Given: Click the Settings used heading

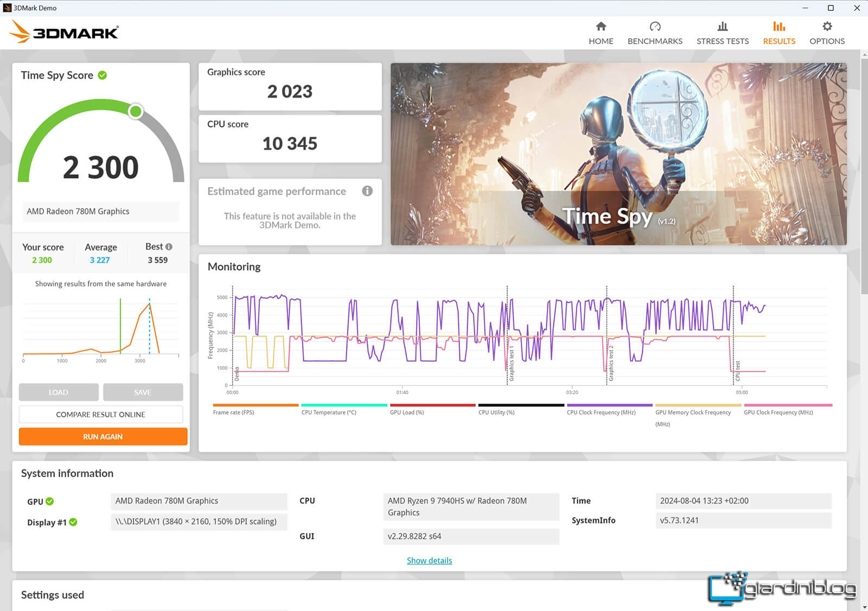Looking at the screenshot, I should pyautogui.click(x=53, y=595).
